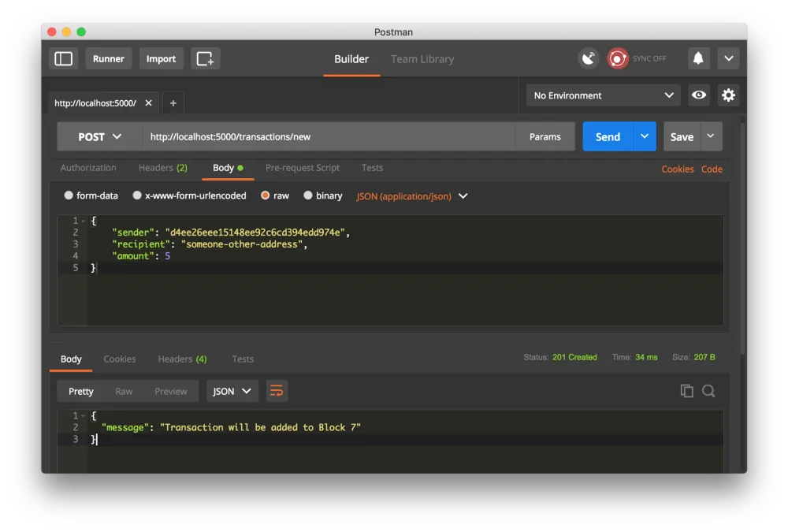
Task: Open the response Headers (4) tab
Action: point(182,359)
